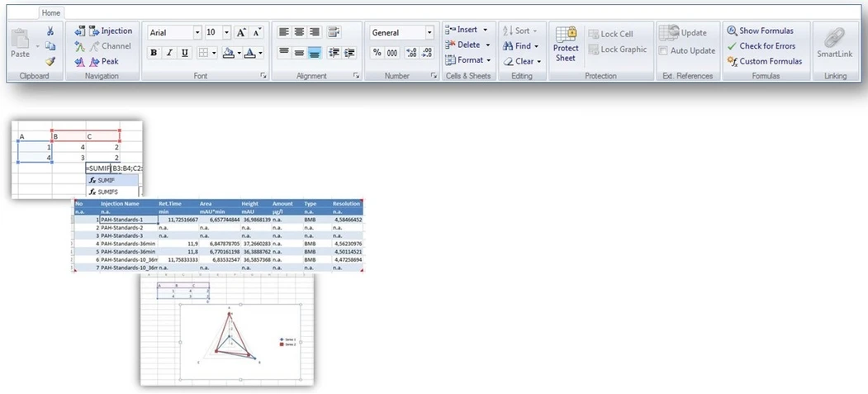Click the Copy icon in Clipboard
Viewport: 868px width, 394px height.
[x=50, y=46]
